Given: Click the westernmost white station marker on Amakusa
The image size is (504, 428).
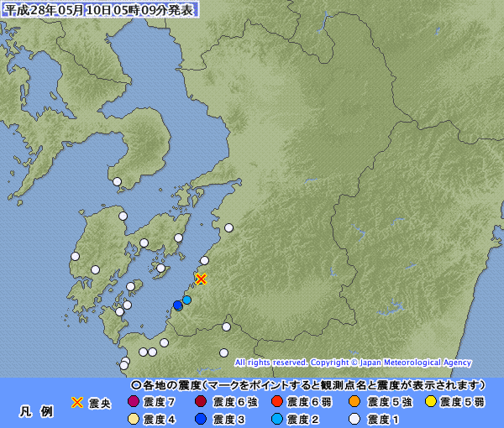Looking at the screenshot, I should [x=76, y=256].
